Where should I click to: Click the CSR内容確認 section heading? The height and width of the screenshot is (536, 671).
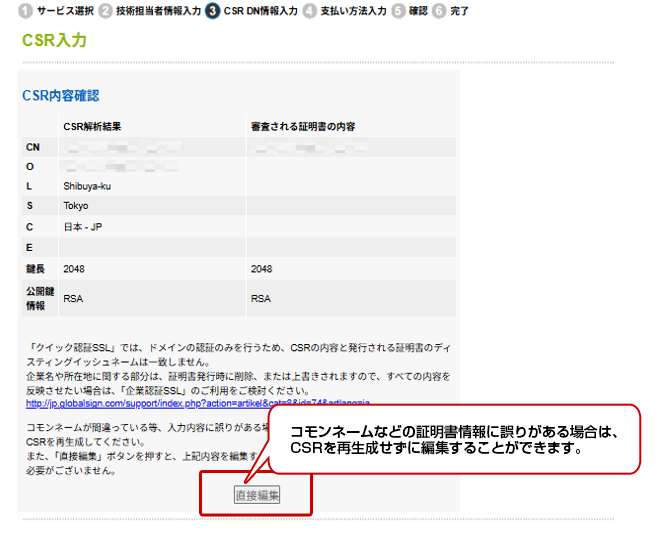coord(60,96)
